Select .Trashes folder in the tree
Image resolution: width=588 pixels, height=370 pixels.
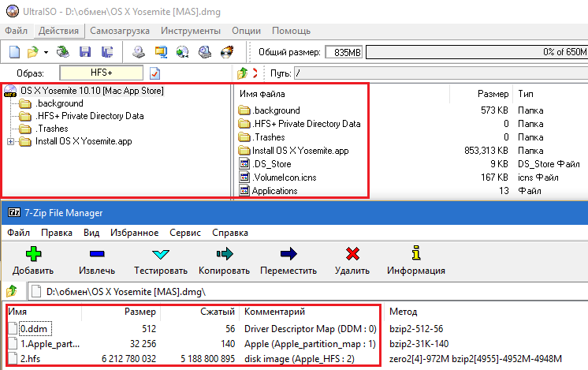click(52, 129)
